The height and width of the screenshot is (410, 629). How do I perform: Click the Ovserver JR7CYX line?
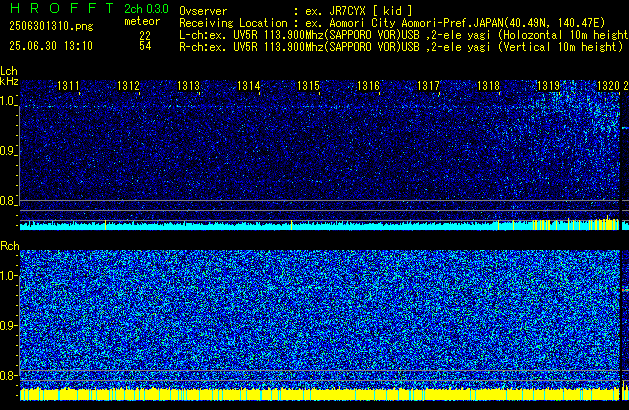click(x=296, y=11)
